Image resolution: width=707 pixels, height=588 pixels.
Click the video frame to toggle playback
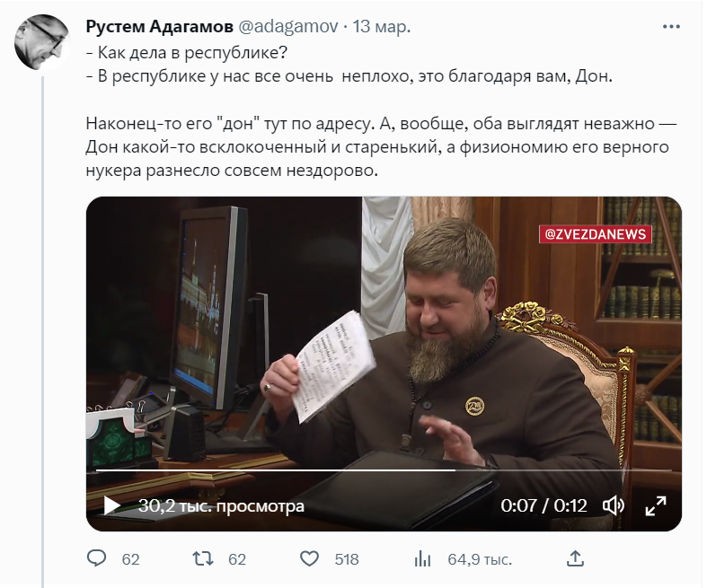click(x=384, y=342)
